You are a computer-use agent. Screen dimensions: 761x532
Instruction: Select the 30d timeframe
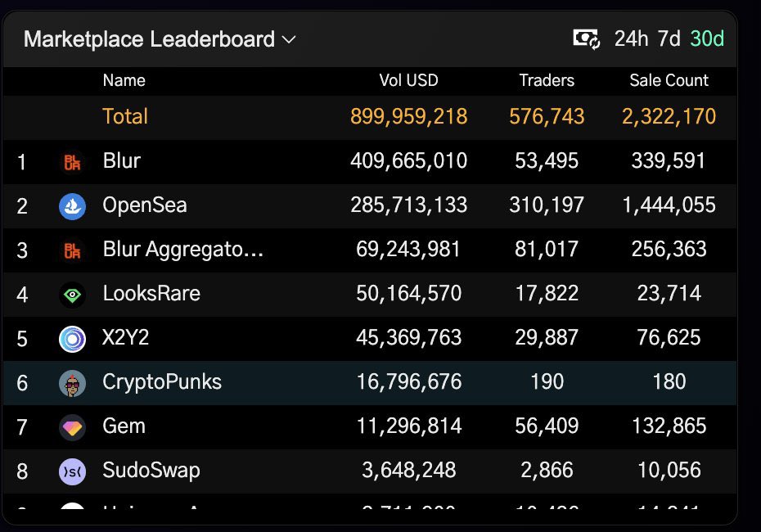(707, 38)
